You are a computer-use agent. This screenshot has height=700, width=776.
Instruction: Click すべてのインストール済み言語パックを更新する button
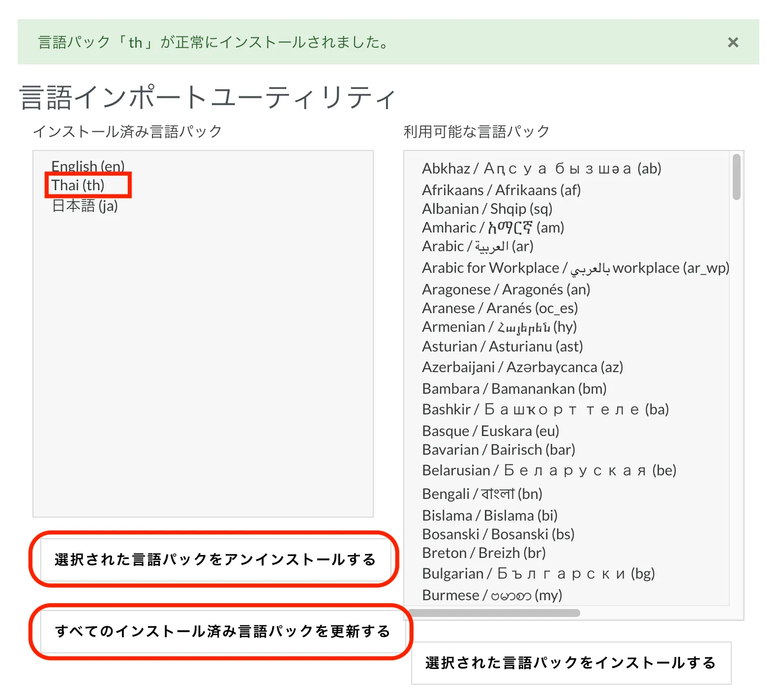222,631
